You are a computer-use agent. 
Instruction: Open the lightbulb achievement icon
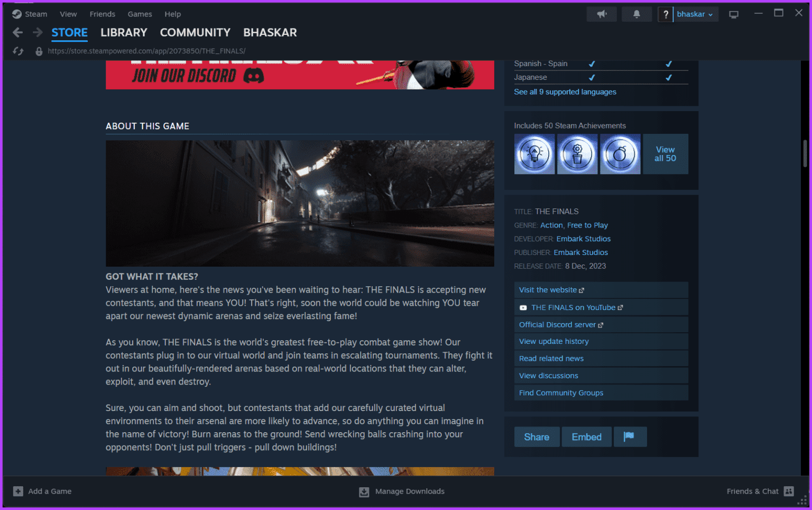point(534,154)
